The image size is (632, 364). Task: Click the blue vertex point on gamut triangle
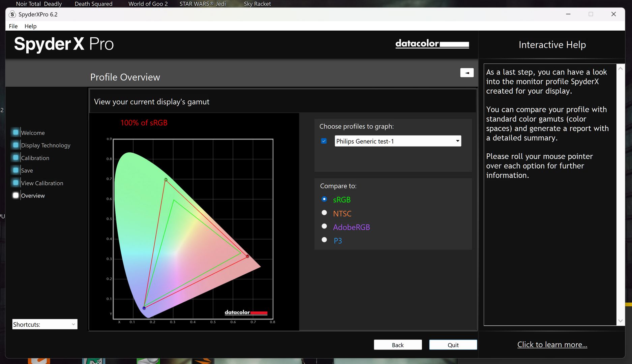(x=144, y=308)
